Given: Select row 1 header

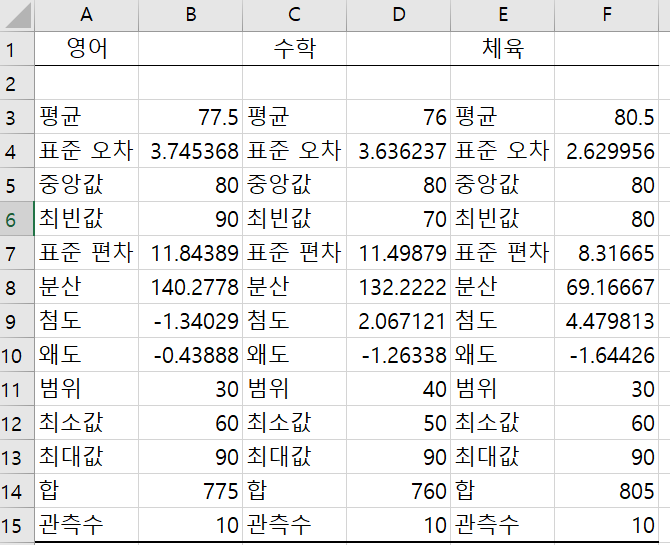Looking at the screenshot, I should pos(17,49).
